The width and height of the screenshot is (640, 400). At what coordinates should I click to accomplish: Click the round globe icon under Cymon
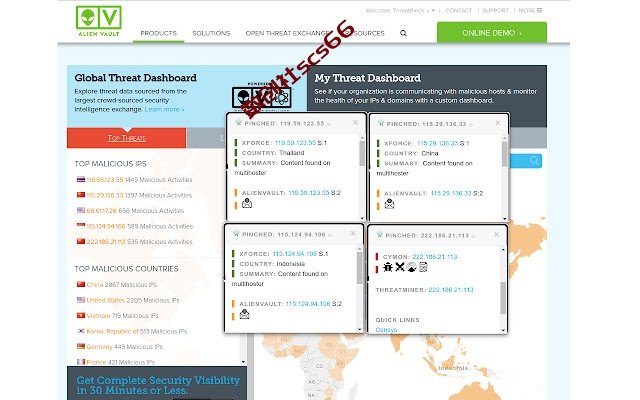pos(411,267)
